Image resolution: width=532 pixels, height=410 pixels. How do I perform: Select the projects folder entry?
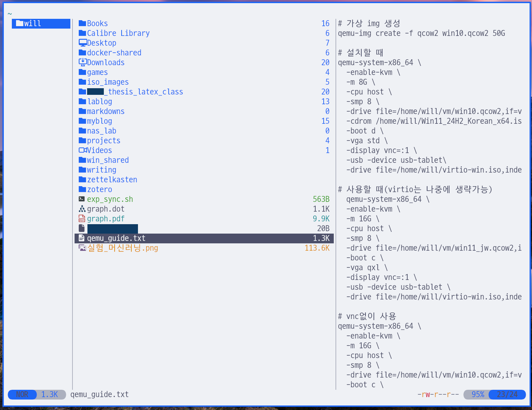(x=103, y=141)
